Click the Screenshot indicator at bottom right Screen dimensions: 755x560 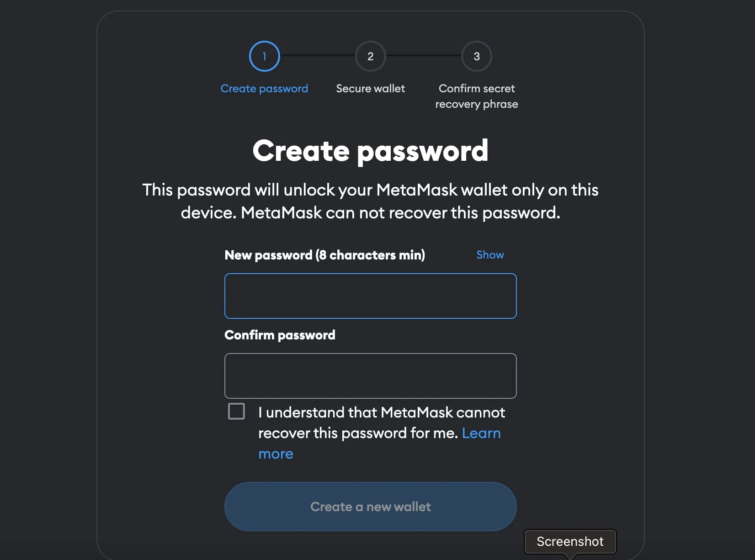pos(569,542)
